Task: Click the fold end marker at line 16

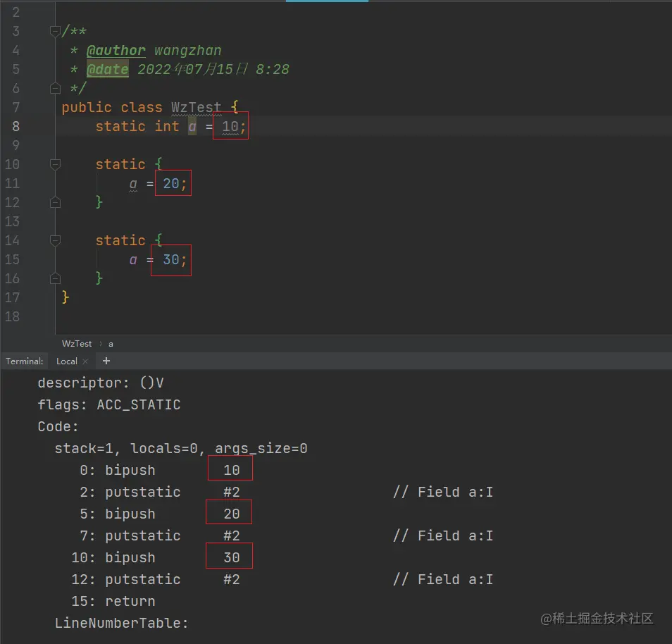Action: click(x=55, y=279)
